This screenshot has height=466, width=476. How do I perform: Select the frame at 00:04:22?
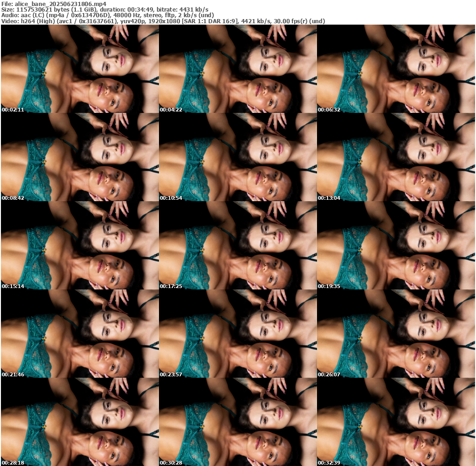(x=238, y=69)
